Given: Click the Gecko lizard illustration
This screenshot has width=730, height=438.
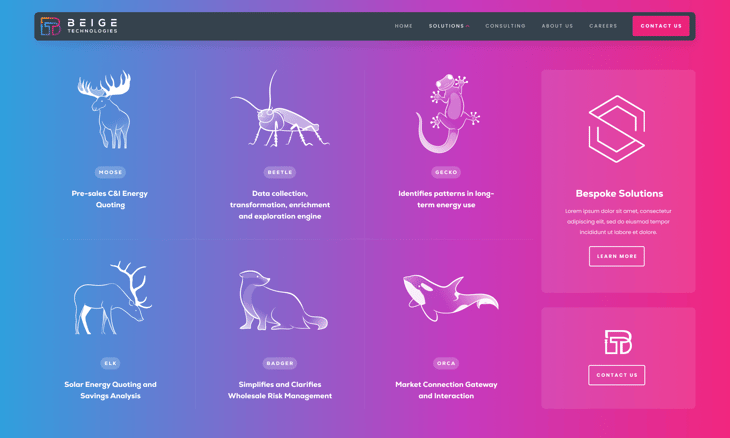Looking at the screenshot, I should pos(448,113).
